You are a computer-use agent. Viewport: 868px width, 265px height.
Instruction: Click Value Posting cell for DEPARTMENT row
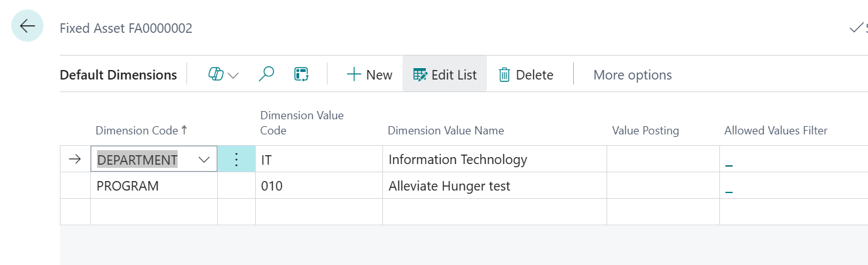pyautogui.click(x=663, y=160)
